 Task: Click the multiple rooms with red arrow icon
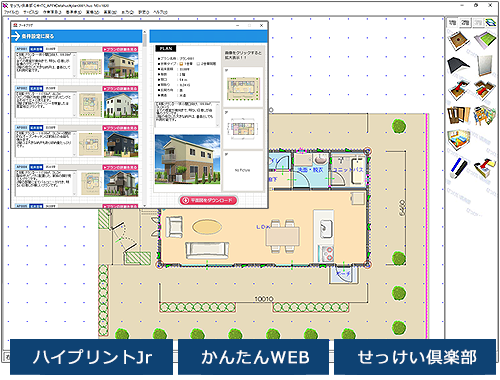coord(485,89)
